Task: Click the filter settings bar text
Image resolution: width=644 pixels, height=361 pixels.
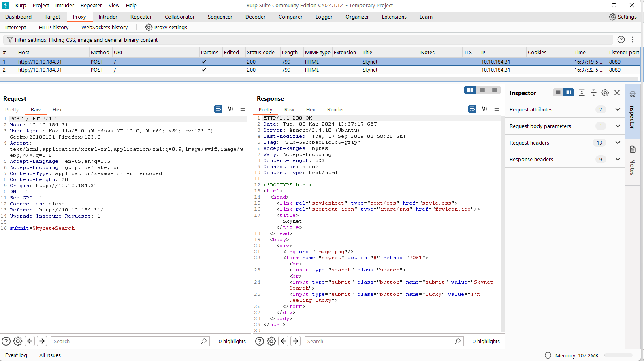Action: (x=86, y=40)
